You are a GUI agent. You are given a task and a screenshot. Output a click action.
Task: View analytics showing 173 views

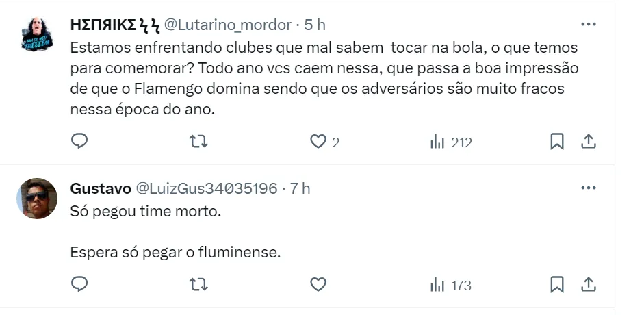coord(450,285)
